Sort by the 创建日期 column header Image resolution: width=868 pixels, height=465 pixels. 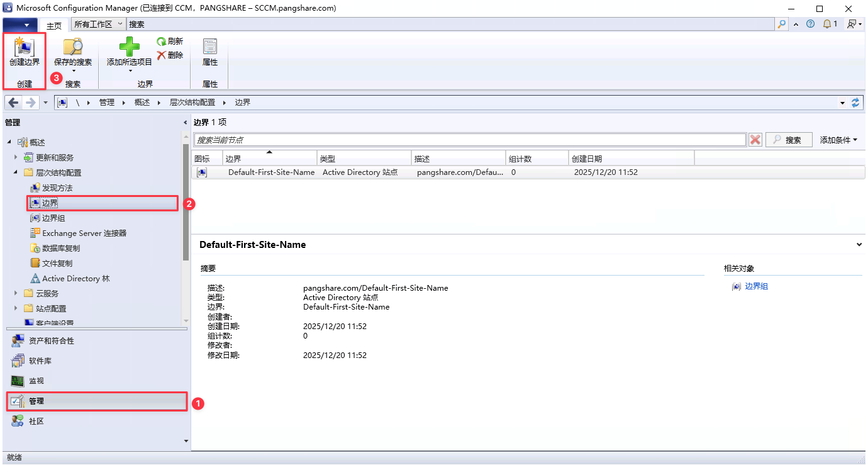(632, 159)
